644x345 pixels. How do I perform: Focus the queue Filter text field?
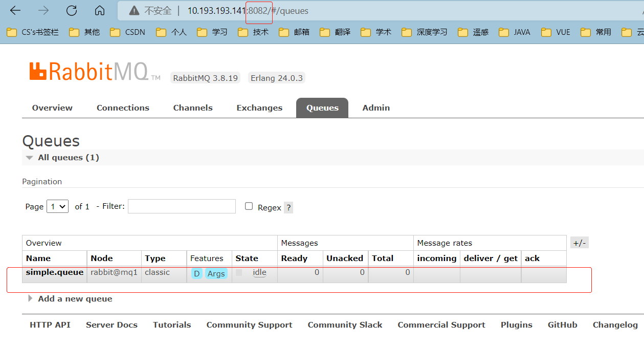click(x=182, y=206)
